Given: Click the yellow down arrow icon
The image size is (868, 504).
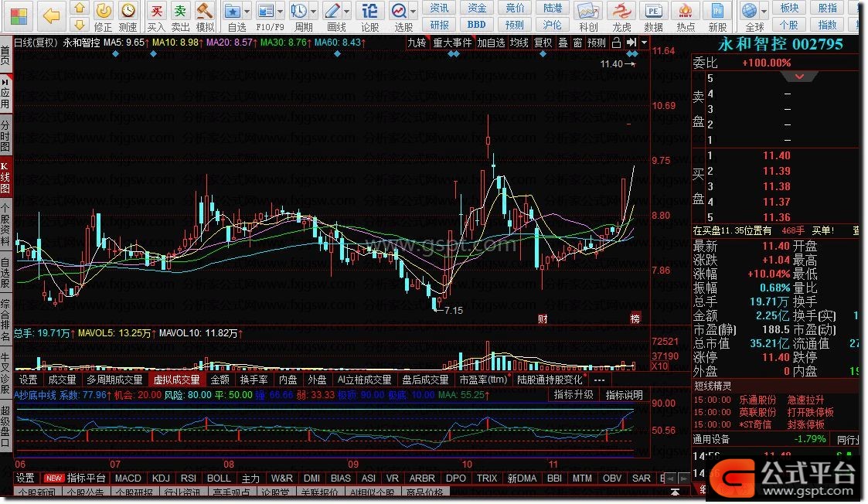Looking at the screenshot, I should coord(80,25).
